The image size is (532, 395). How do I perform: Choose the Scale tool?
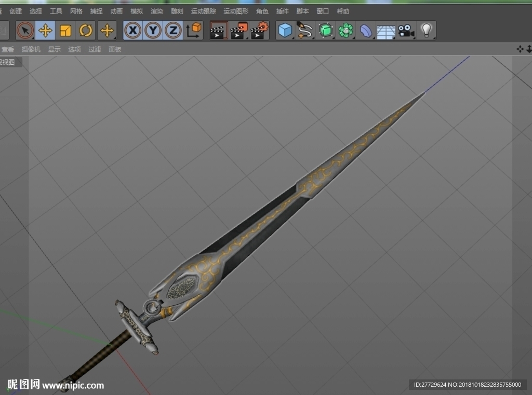tap(65, 31)
